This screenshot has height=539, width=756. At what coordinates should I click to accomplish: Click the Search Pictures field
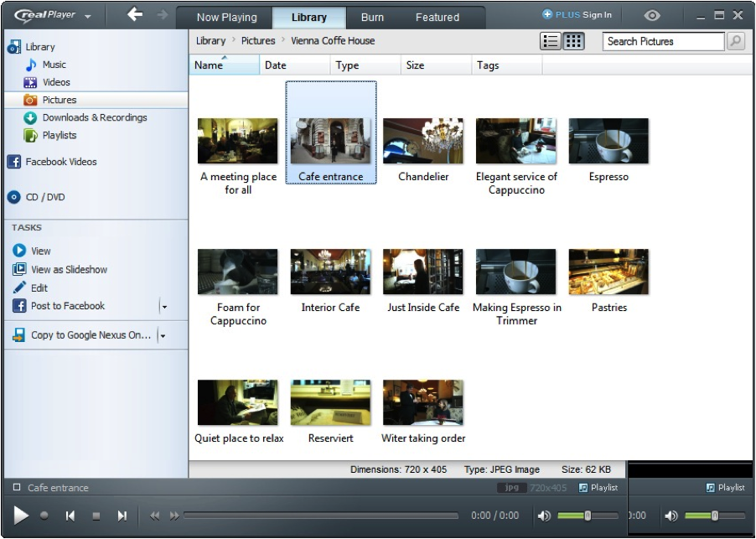point(664,41)
